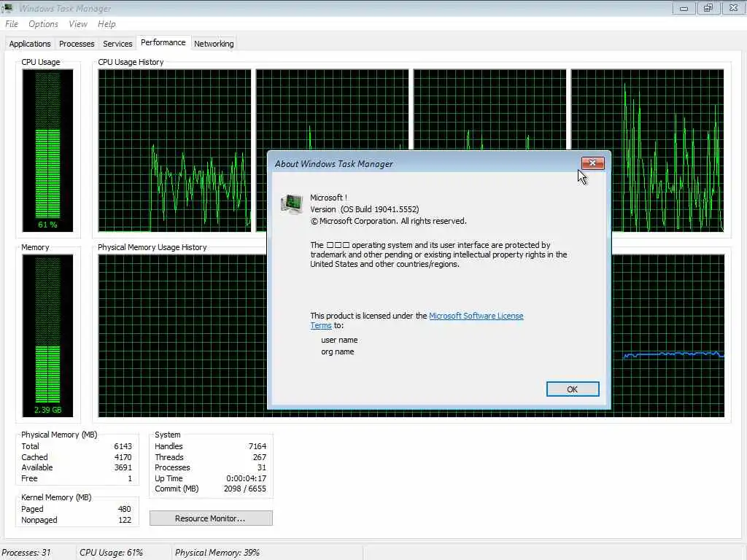Click the status bar Physical Memory: 39% entry
This screenshot has height=560, width=747.
pyautogui.click(x=217, y=553)
